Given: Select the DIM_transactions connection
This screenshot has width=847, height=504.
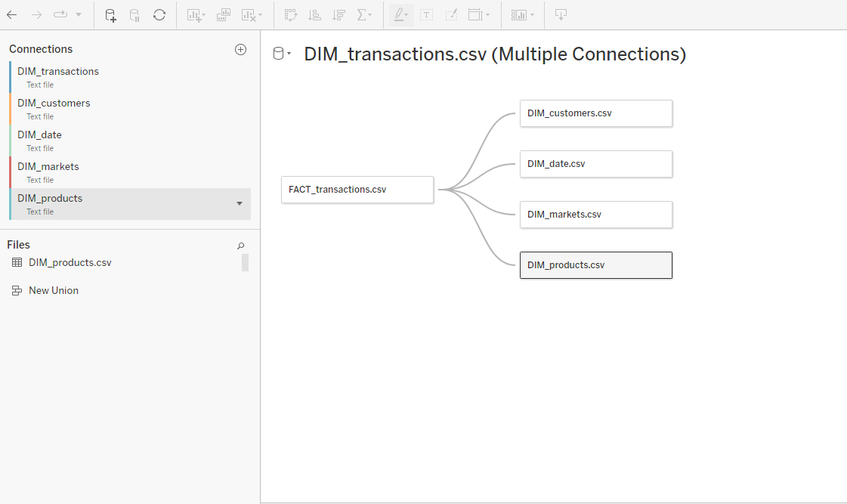Looking at the screenshot, I should tap(58, 72).
